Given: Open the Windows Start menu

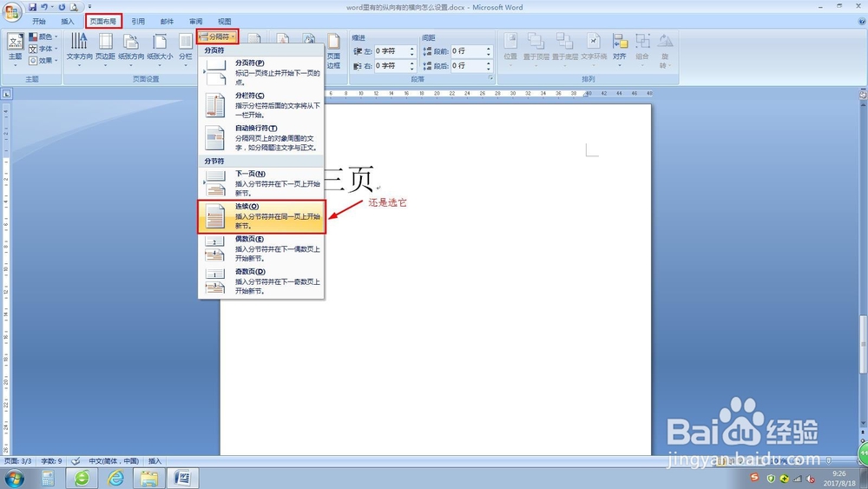Looking at the screenshot, I should click(x=14, y=478).
